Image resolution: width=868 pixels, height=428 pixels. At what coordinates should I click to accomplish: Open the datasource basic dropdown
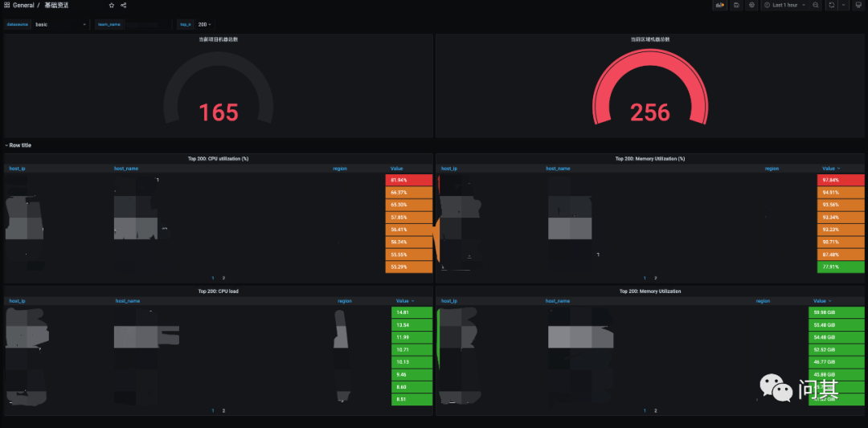tap(60, 24)
